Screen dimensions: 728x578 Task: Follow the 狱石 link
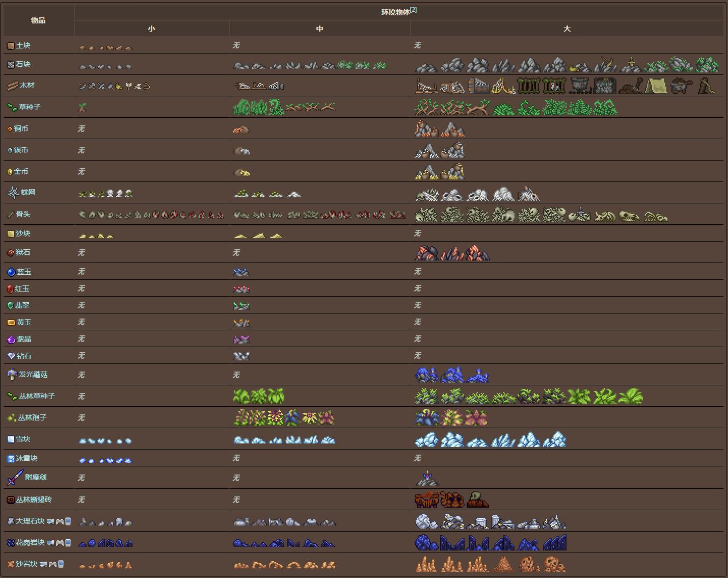(x=23, y=253)
